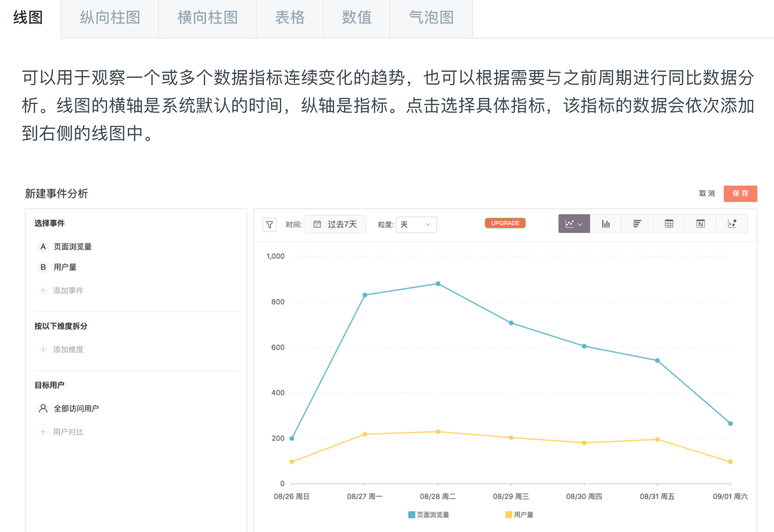Click the 新建事件分析 title
774x532 pixels.
[x=56, y=193]
